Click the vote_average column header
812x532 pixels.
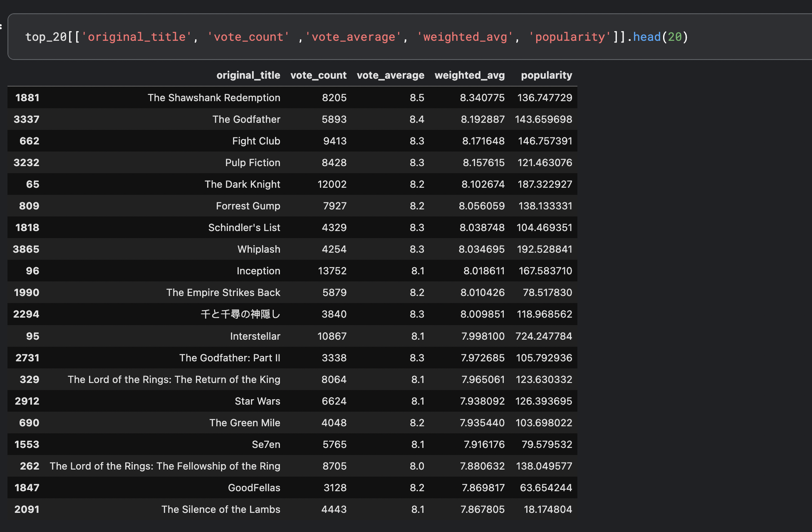tap(391, 75)
